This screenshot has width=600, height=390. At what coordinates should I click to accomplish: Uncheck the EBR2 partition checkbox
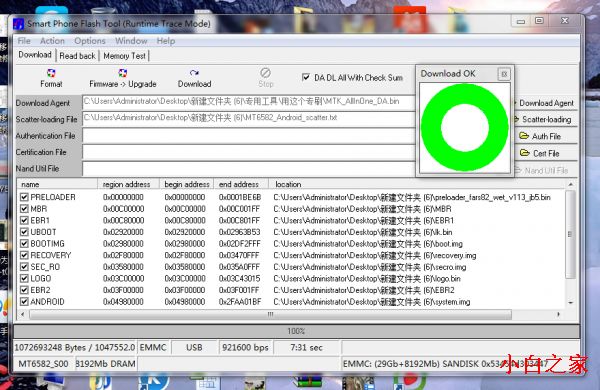coord(24,290)
